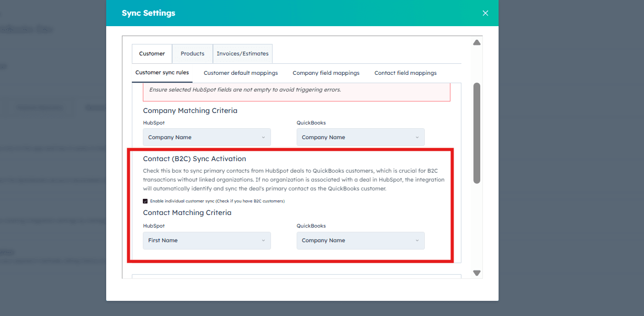Open the Products tab
Screen dimensions: 644x316
pyautogui.click(x=193, y=53)
